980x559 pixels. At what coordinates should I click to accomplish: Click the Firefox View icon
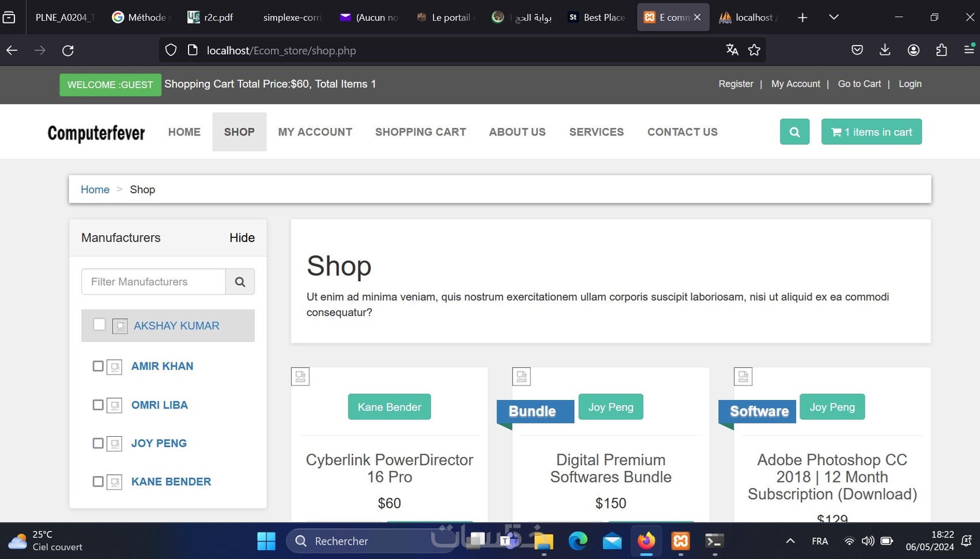pos(9,17)
